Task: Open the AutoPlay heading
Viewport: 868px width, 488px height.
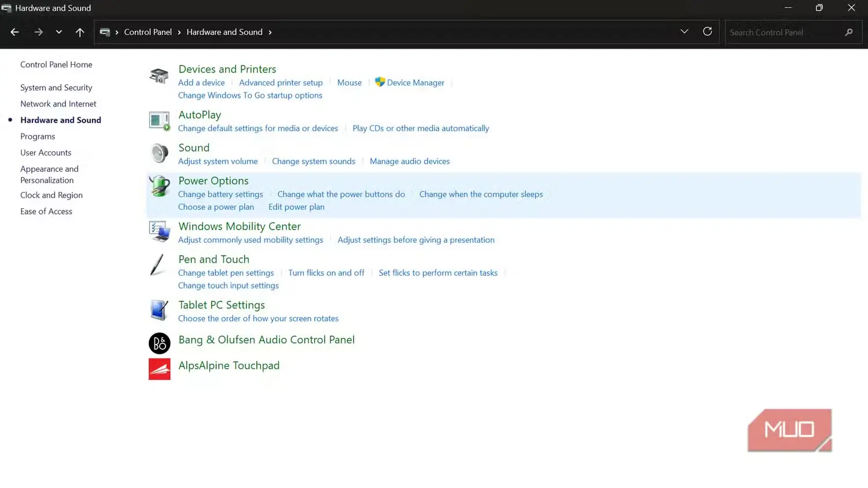Action: (x=200, y=115)
